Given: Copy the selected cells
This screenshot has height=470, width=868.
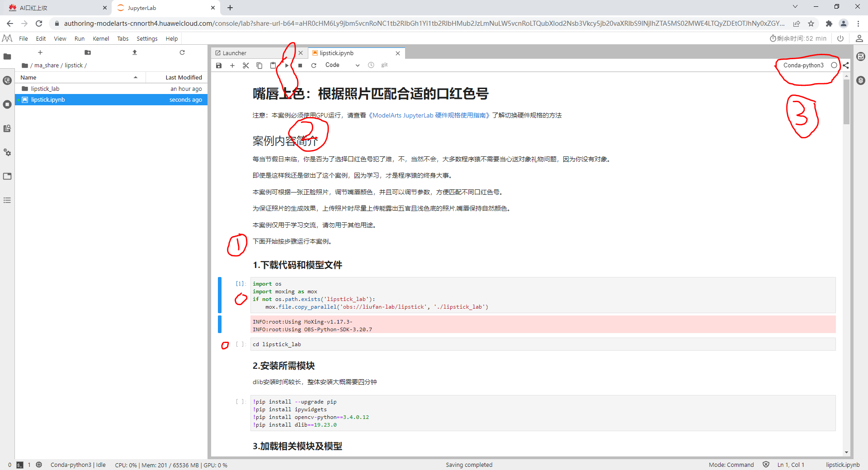Looking at the screenshot, I should [x=259, y=65].
